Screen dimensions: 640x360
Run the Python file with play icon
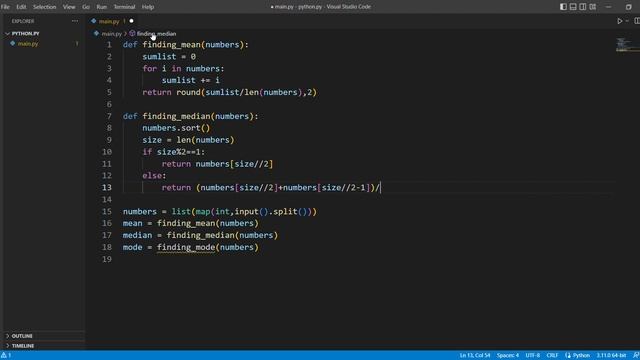click(620, 21)
